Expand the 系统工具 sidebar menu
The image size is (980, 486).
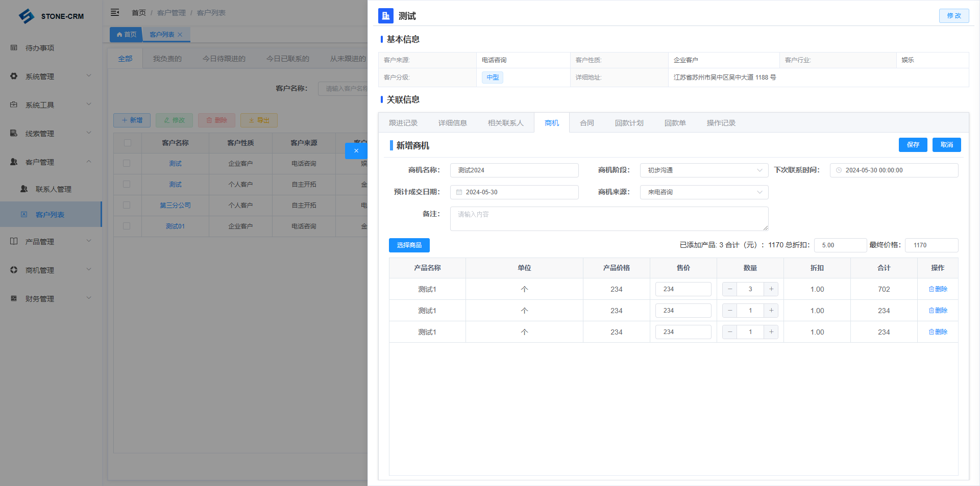coord(51,105)
